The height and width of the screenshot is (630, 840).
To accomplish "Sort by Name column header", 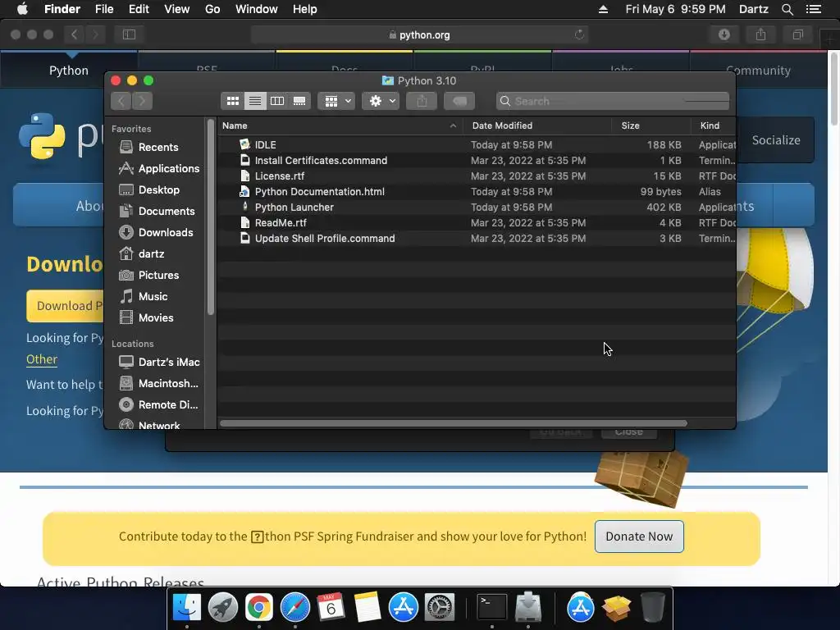I will [340, 126].
